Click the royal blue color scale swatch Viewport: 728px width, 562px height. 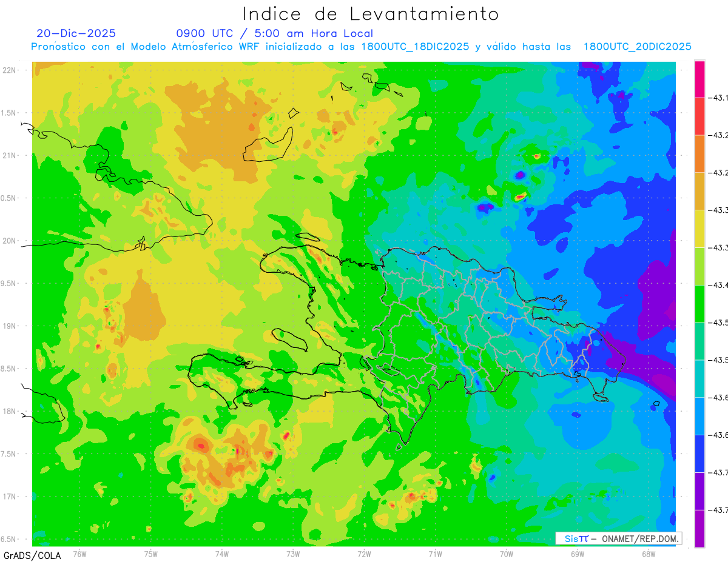click(x=699, y=453)
